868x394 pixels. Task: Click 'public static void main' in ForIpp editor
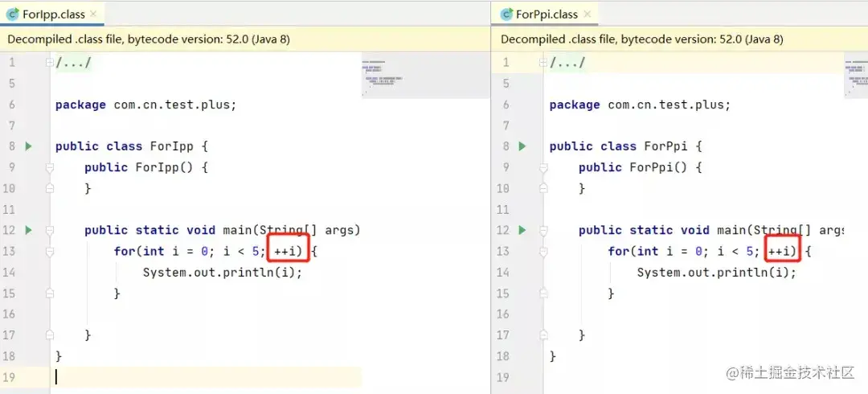pyautogui.click(x=167, y=230)
